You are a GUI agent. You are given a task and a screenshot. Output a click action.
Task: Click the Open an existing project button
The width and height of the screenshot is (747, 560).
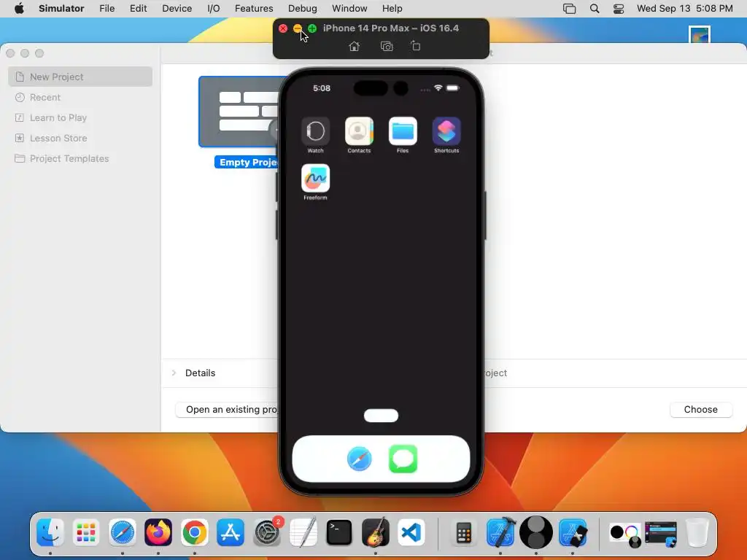pos(227,410)
